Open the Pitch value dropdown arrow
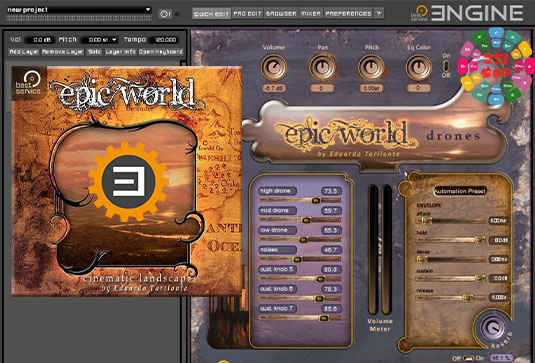This screenshot has width=535, height=363. click(114, 40)
